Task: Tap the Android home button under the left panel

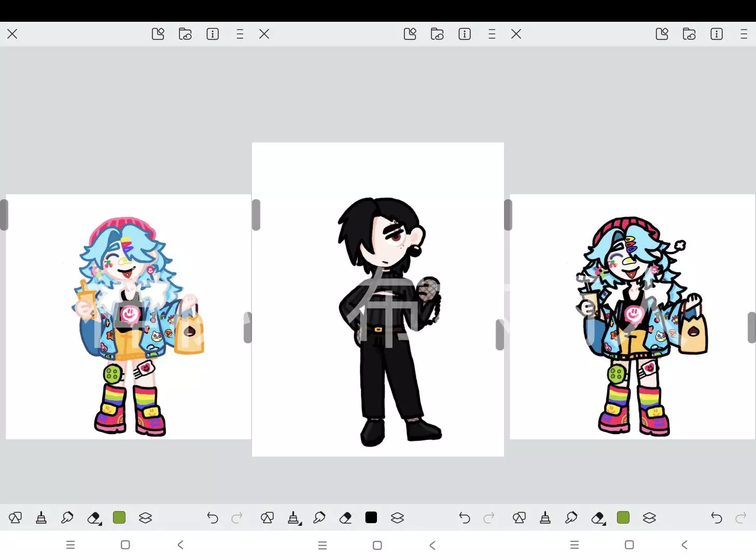Action: pyautogui.click(x=125, y=545)
